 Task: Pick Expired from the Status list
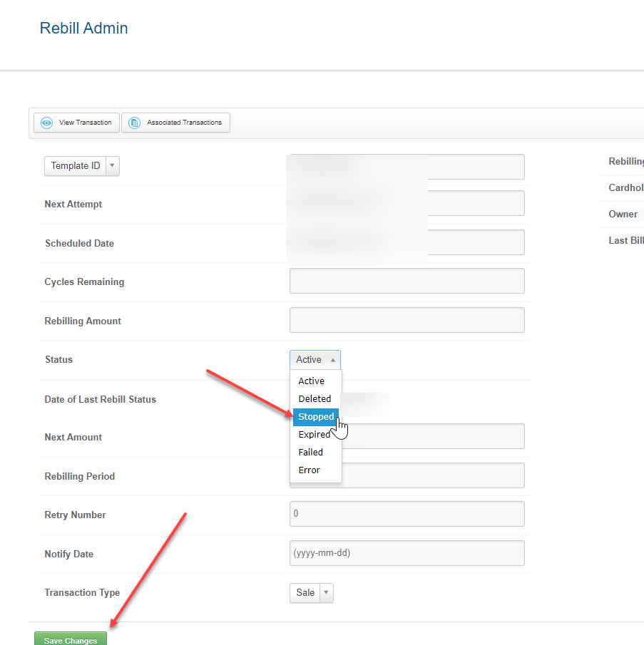click(314, 435)
